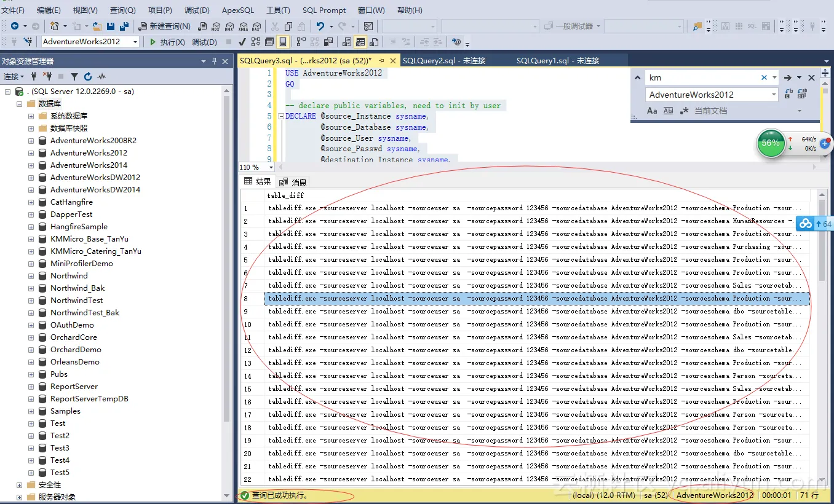Switch to the SQLQuery2.sql tab
The image size is (834, 504).
pyautogui.click(x=444, y=60)
